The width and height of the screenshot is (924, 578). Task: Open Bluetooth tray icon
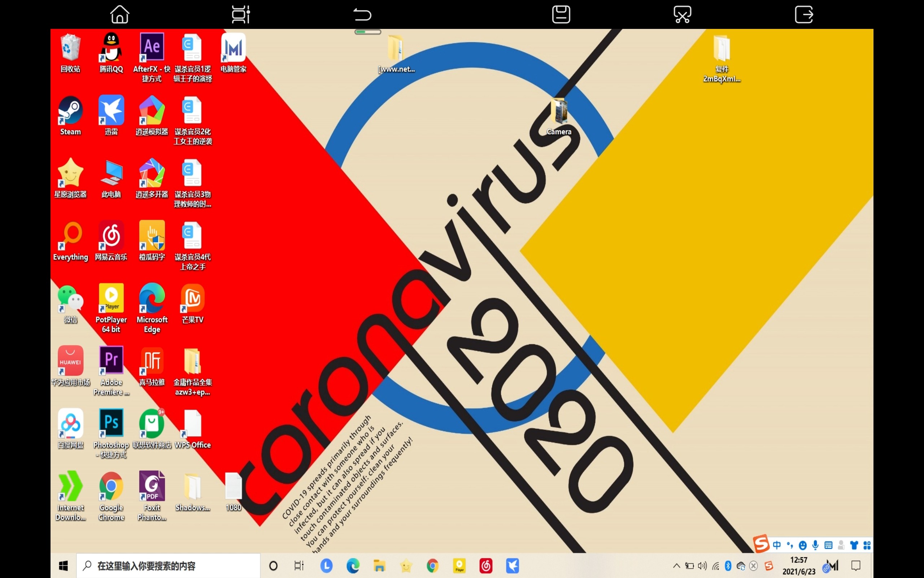tap(728, 565)
